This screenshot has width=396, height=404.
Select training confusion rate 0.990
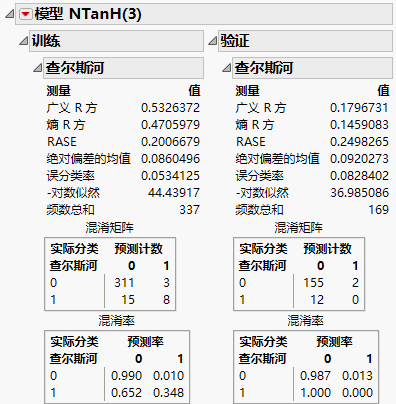[126, 376]
